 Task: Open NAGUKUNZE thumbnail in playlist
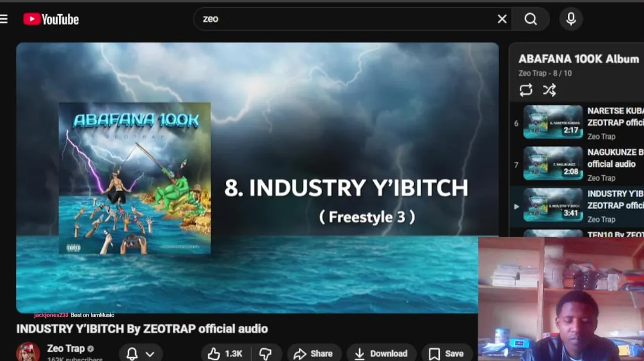(553, 163)
